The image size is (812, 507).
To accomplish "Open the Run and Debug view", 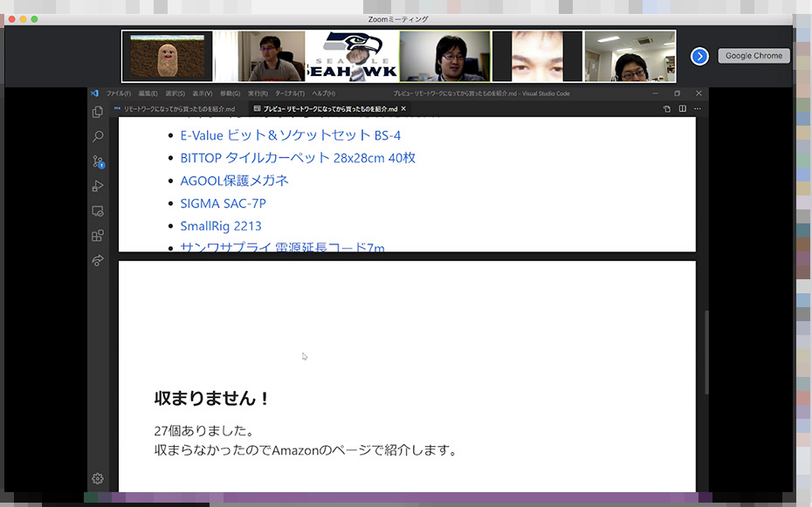I will (x=98, y=186).
